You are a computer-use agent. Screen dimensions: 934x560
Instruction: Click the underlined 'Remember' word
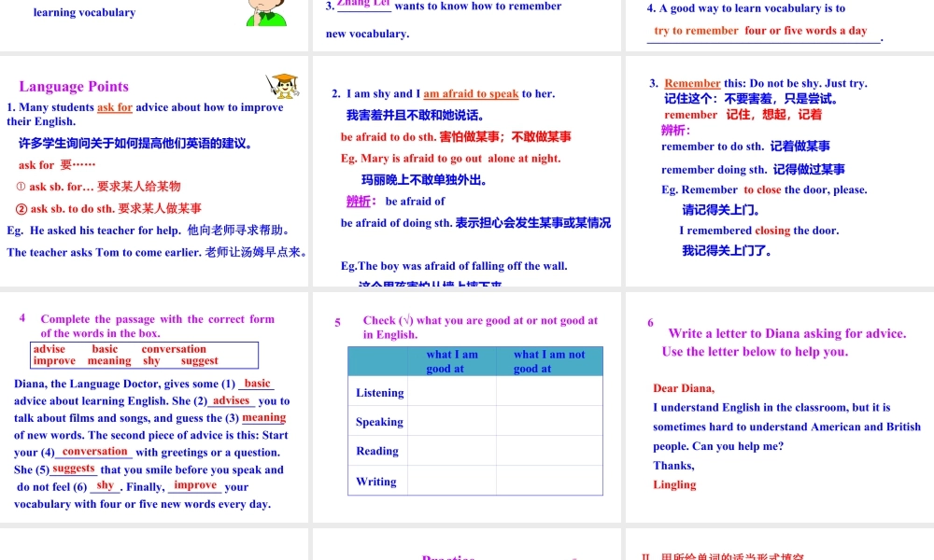tap(692, 83)
